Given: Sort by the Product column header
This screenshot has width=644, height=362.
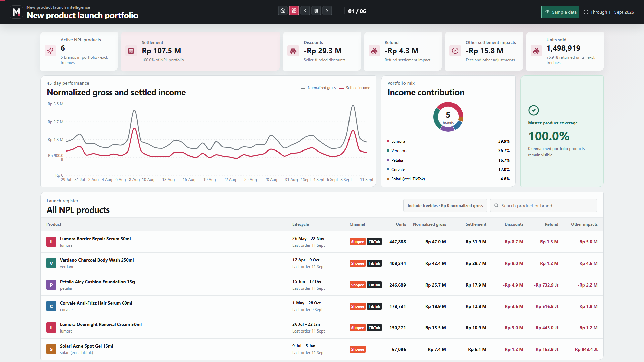Looking at the screenshot, I should pos(54,224).
